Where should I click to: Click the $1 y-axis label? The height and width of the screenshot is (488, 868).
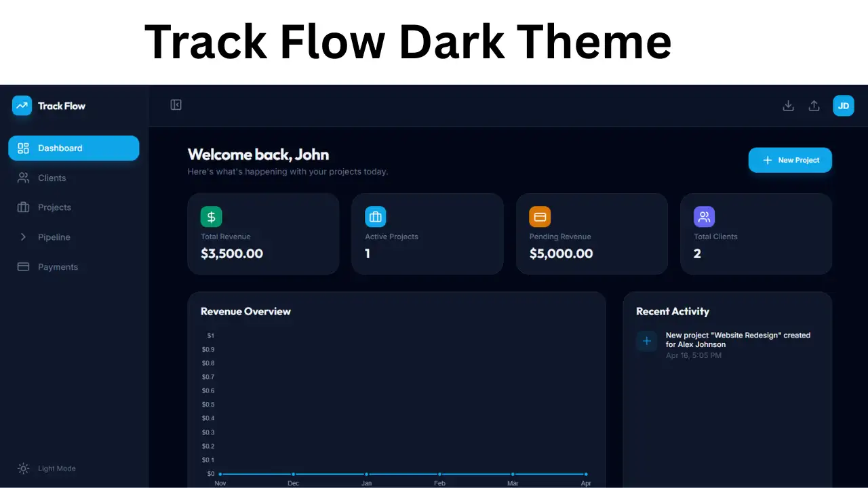pyautogui.click(x=211, y=335)
